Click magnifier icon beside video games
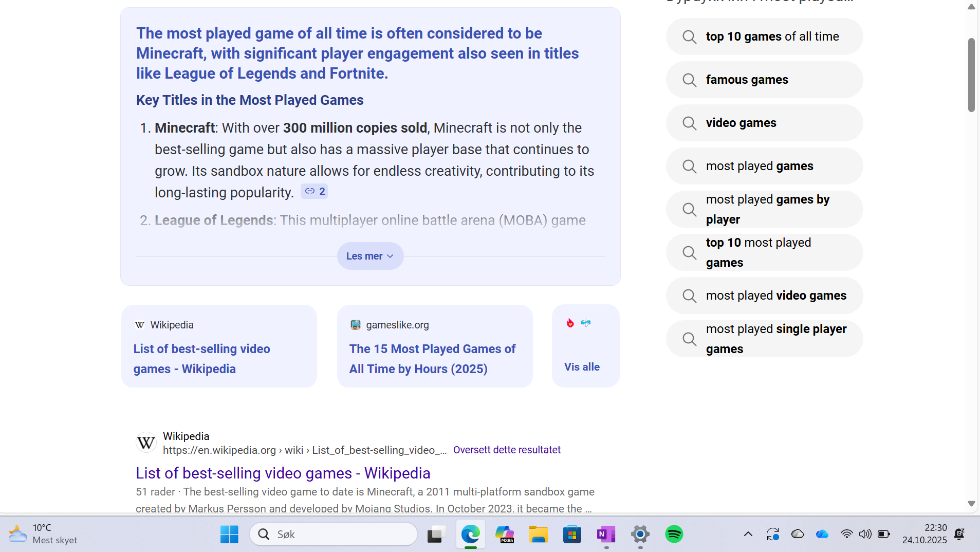This screenshot has width=980, height=552. coord(690,123)
